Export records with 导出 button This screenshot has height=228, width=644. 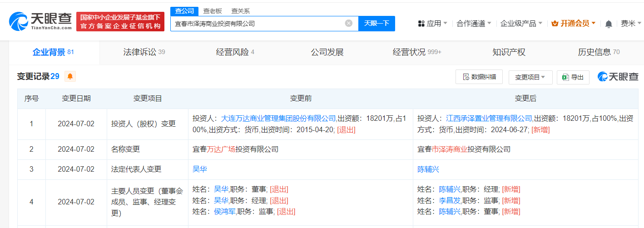[x=573, y=77]
